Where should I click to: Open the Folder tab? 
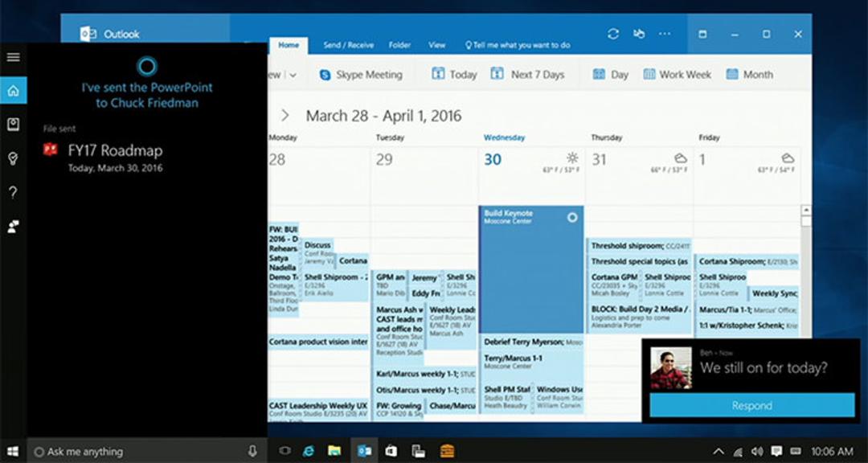click(x=399, y=45)
